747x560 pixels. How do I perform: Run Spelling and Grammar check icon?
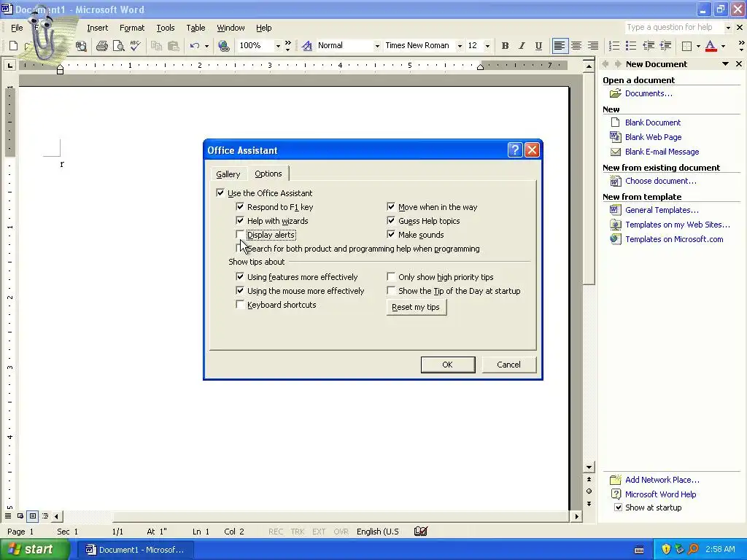(135, 46)
